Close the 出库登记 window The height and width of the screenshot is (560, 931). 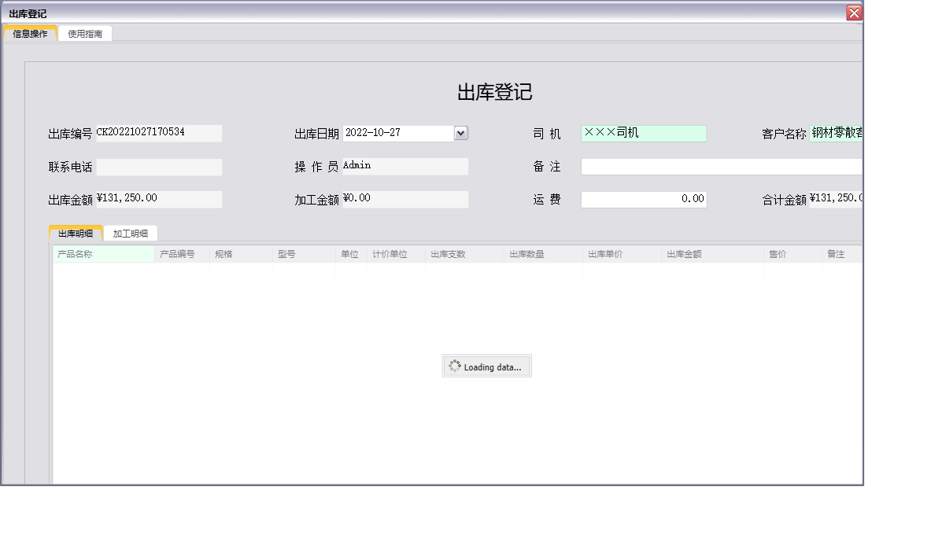(855, 12)
